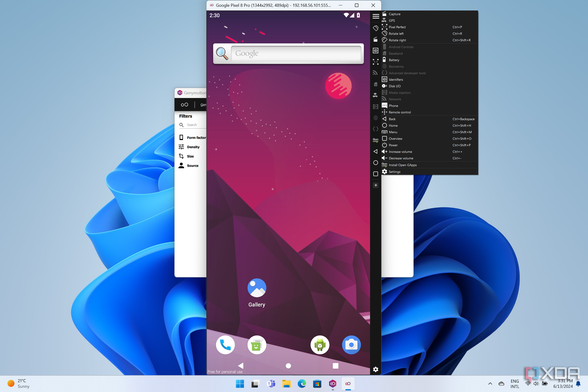Choose Overview in the menu
The image size is (588, 392).
click(x=430, y=139)
